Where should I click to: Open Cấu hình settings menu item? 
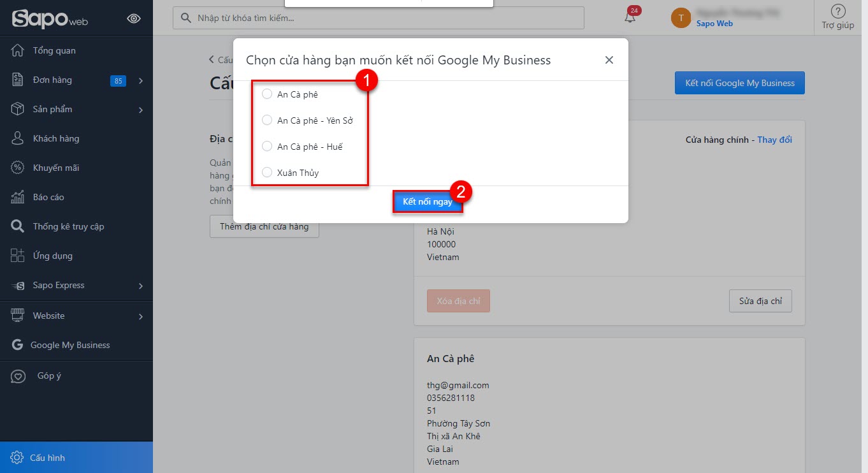[x=76, y=458]
